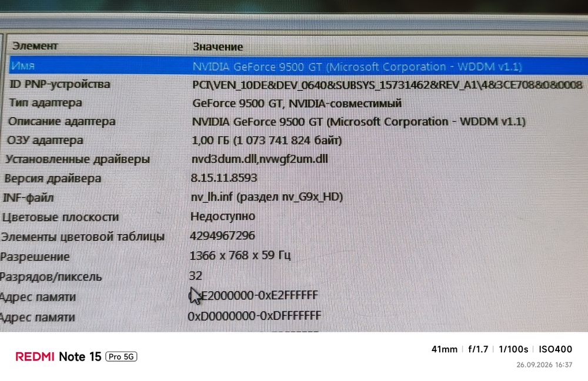Click the Описание адаптера value "NVIDIA GeForce 9500 GT"

[x=359, y=122]
